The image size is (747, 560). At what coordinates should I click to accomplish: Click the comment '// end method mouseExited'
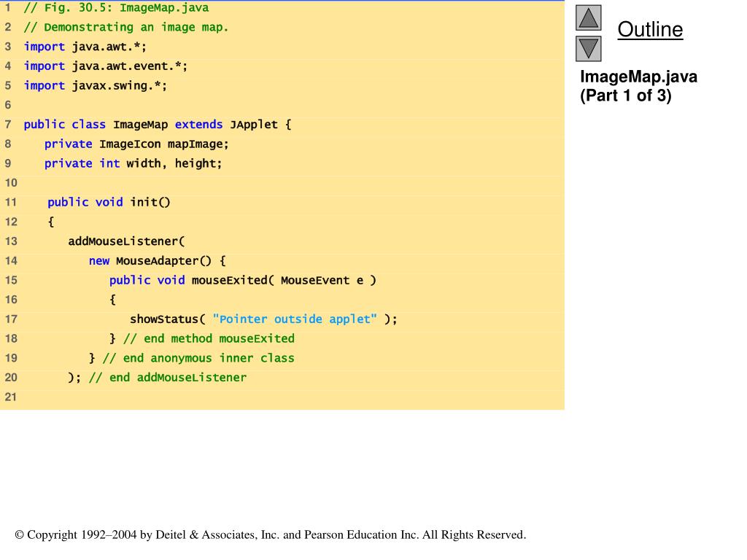point(209,338)
